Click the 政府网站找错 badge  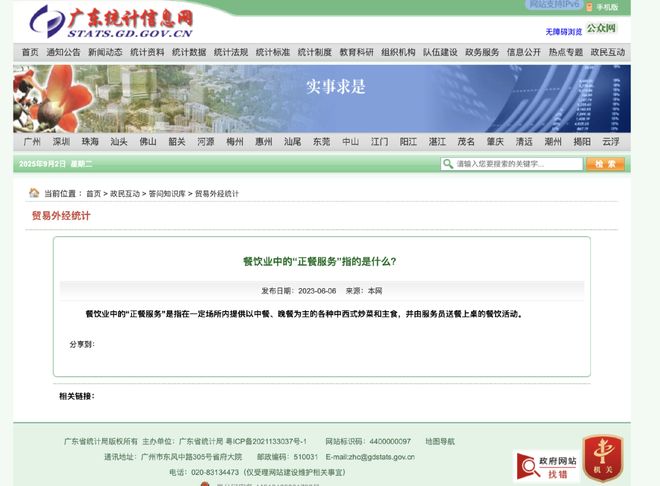546,465
